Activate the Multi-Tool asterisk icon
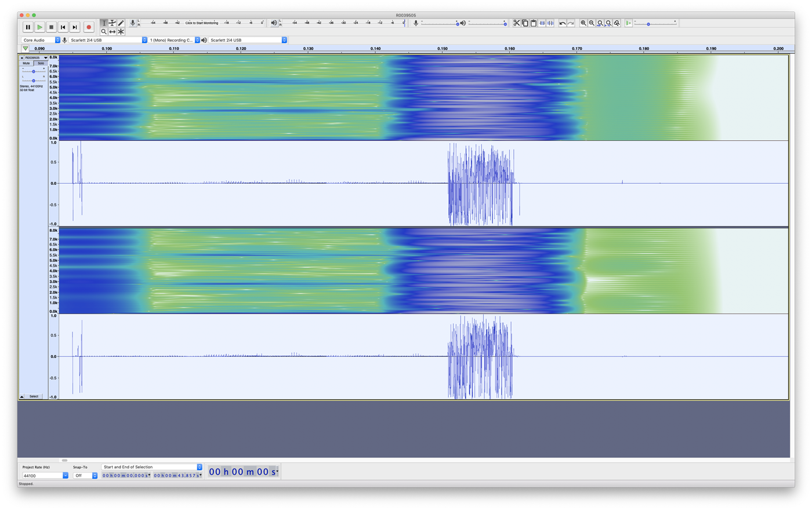This screenshot has width=812, height=510. 121,32
